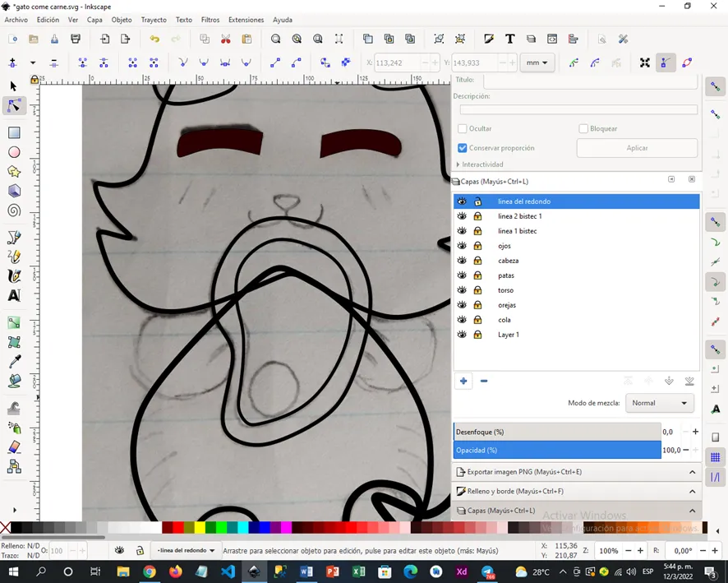Select the 'Layer 1' layer row
728x583 pixels.
click(x=576, y=335)
